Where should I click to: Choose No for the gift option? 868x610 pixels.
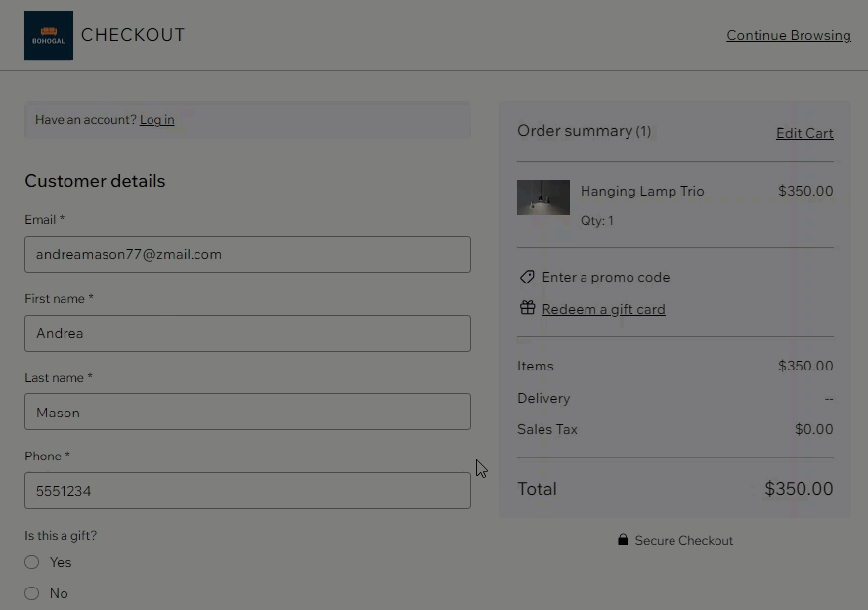click(x=32, y=593)
